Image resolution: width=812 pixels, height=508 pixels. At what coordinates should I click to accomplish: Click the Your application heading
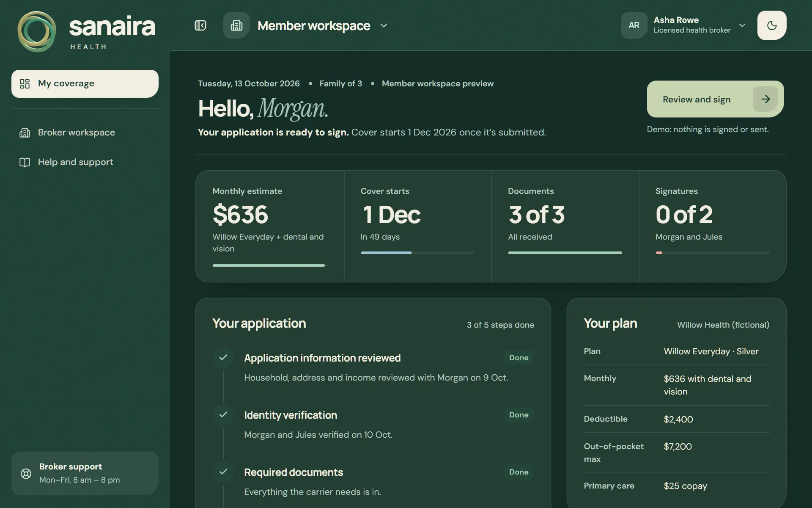259,323
